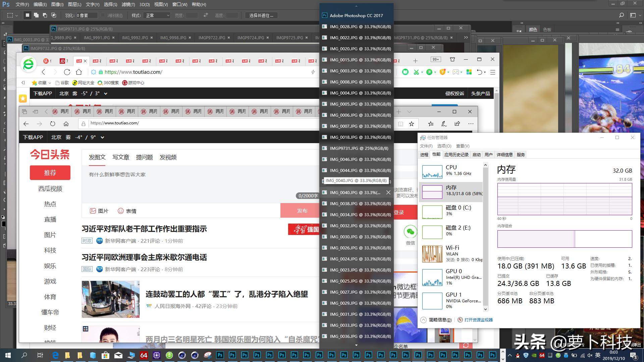Expand the Beijing weather dropdown on Toutiao
This screenshot has height=362, width=644.
tap(103, 137)
